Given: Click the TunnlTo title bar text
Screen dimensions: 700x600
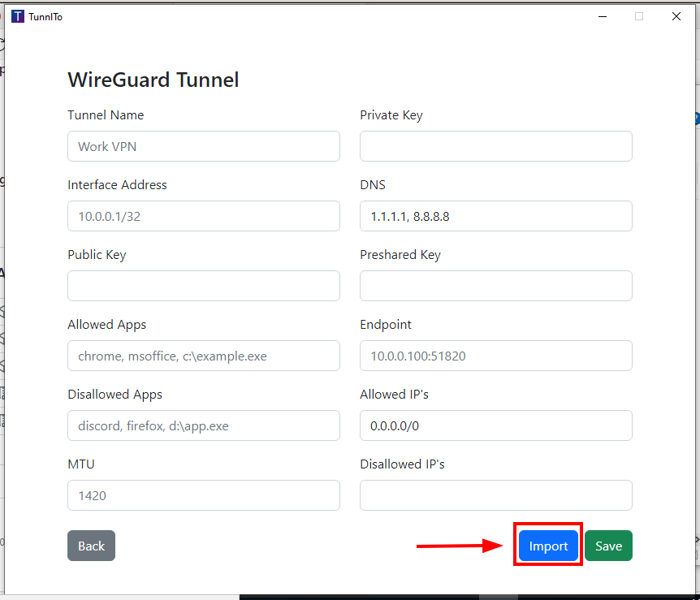Looking at the screenshot, I should [45, 17].
